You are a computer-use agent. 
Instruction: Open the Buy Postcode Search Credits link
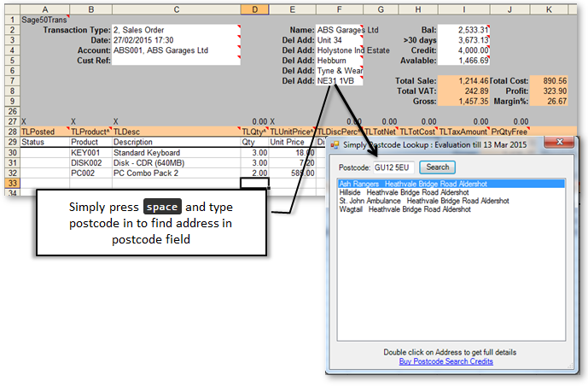point(445,361)
